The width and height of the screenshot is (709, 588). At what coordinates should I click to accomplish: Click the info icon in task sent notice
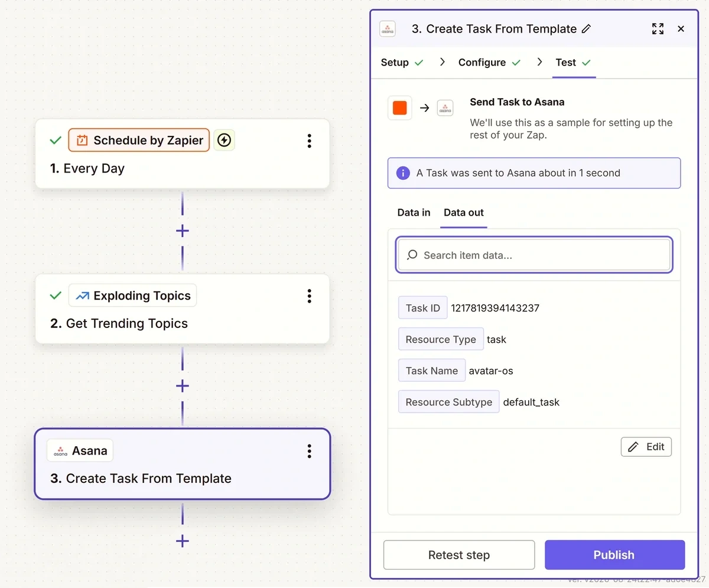(x=403, y=173)
